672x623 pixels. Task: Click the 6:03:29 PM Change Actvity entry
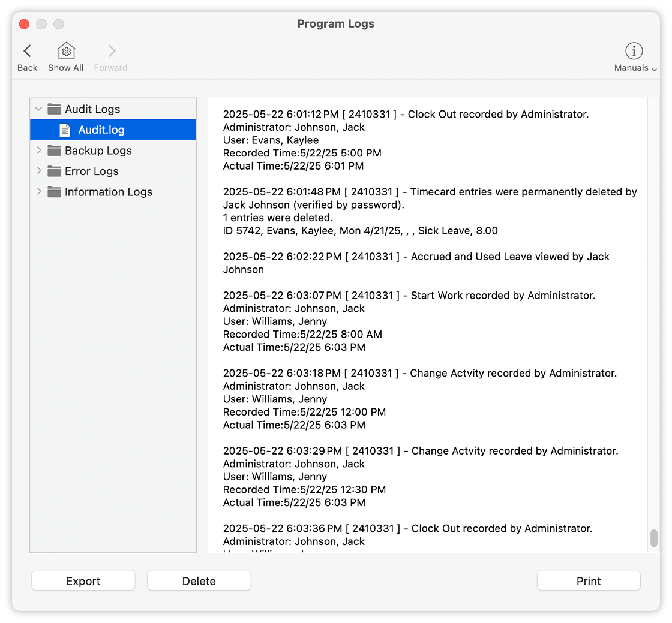tap(421, 451)
